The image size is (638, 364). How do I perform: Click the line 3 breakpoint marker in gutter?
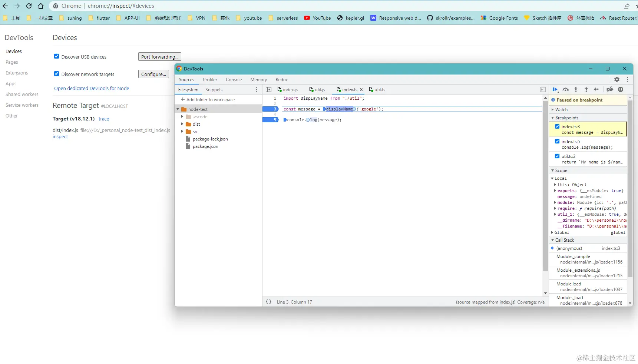(x=271, y=109)
